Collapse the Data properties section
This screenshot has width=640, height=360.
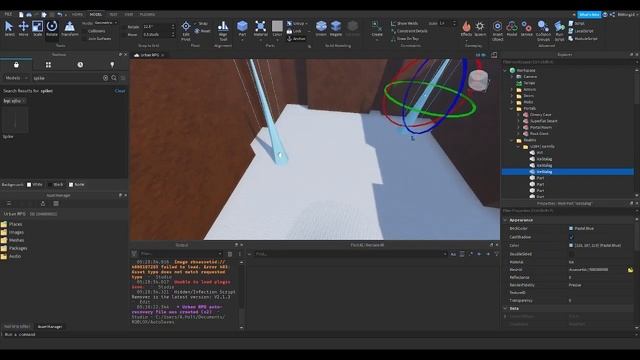point(505,309)
